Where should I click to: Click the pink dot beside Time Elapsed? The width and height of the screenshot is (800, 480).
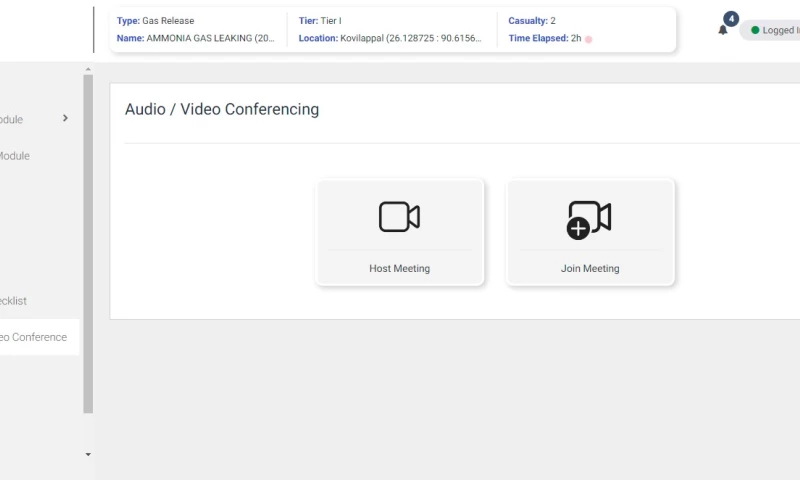click(589, 39)
